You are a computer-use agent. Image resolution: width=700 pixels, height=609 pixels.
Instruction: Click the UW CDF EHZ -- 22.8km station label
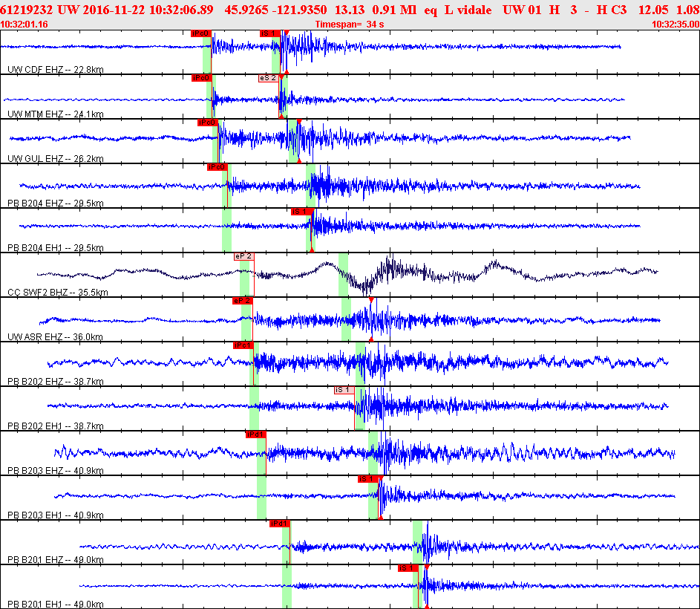pos(56,69)
